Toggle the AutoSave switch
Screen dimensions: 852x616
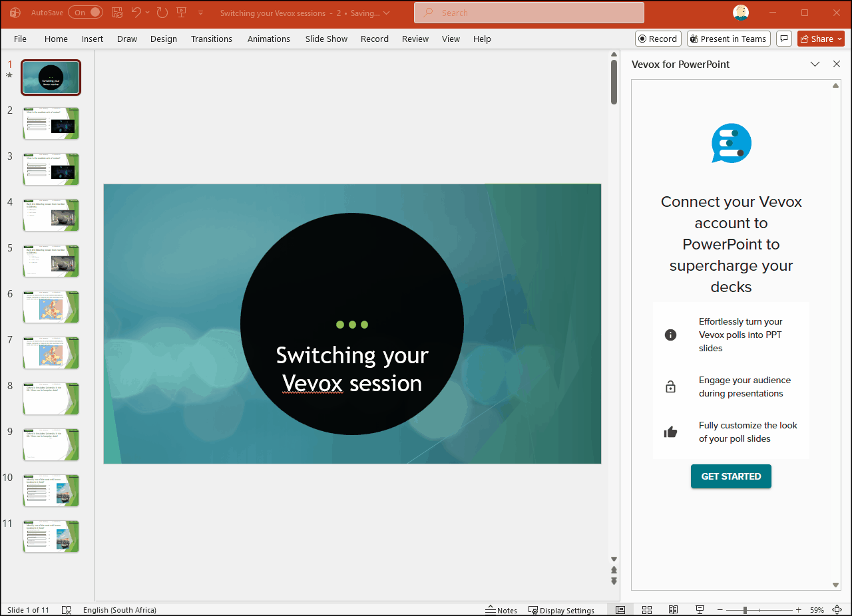click(x=85, y=13)
